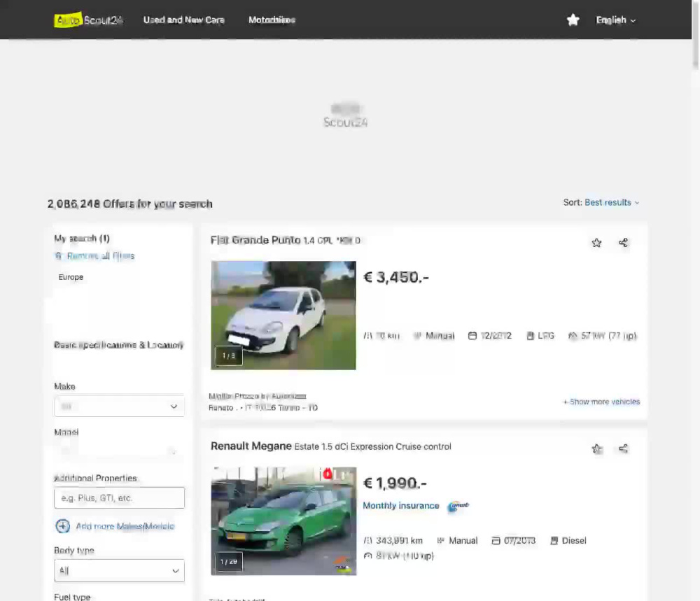
Task: Click the 1/8 photo counter on Fiat
Action: click(229, 355)
